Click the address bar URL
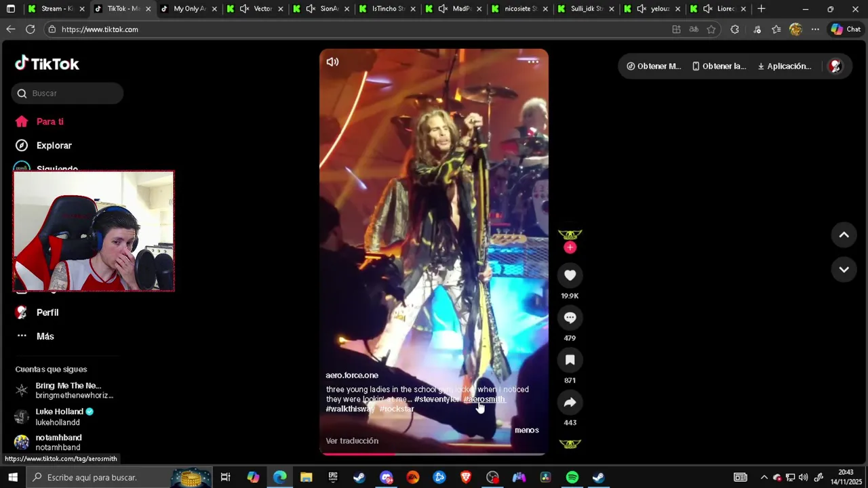Screen dimensions: 868x488 pos(100,29)
